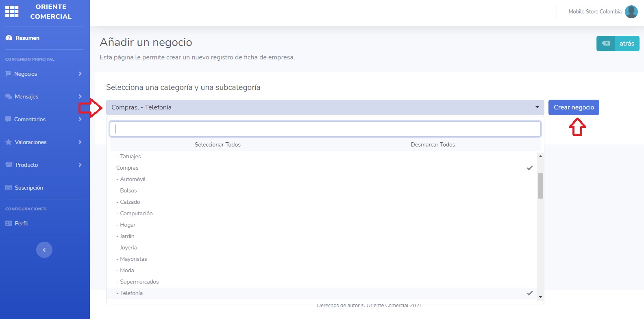Open the user avatar in top right
The height and width of the screenshot is (319, 644).
(x=631, y=12)
